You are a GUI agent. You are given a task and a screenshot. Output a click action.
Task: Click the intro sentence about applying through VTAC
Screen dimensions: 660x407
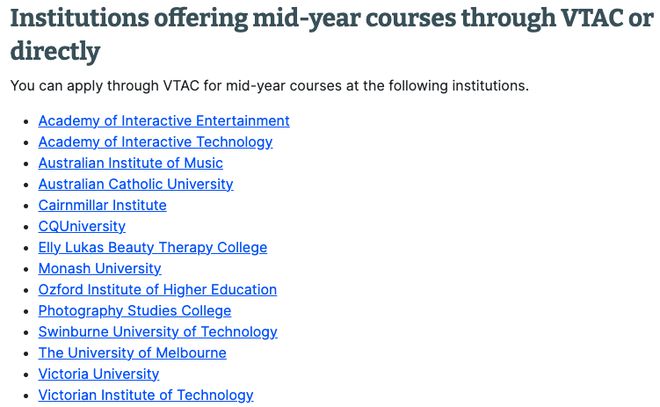pyautogui.click(x=269, y=86)
